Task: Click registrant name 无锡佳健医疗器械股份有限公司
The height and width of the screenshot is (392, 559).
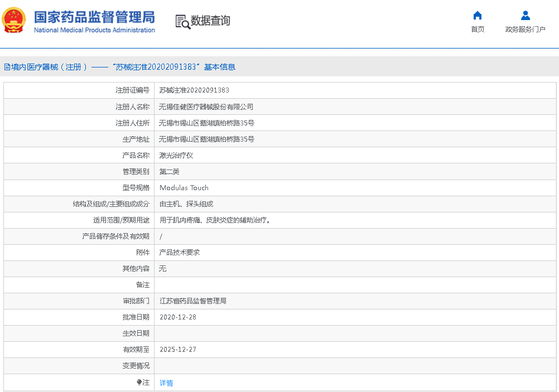Action: click(206, 107)
